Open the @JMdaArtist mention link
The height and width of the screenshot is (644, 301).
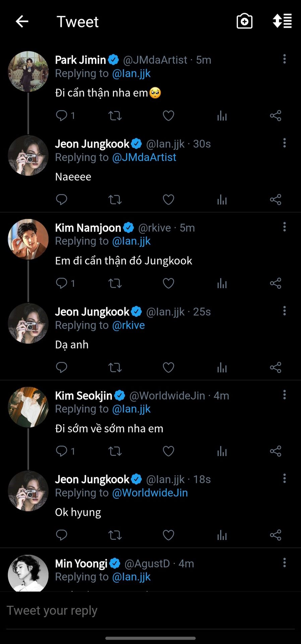coord(144,157)
